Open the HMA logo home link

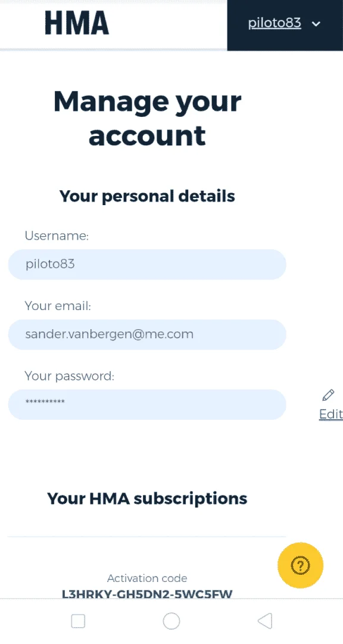[77, 23]
